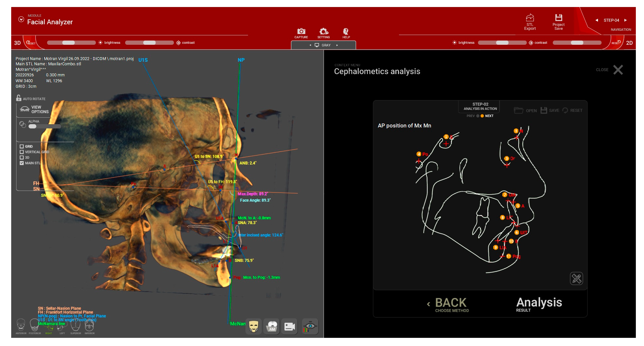Toggle the AUTO ROTATE lock
The image size is (644, 346).
click(19, 98)
